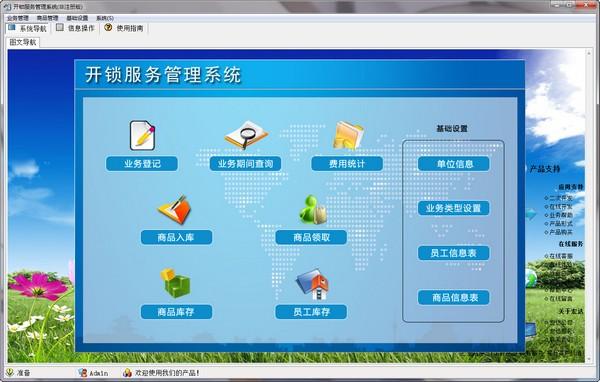This screenshot has height=382, width=600.
Task: Click the 商品领取 button
Action: [311, 237]
